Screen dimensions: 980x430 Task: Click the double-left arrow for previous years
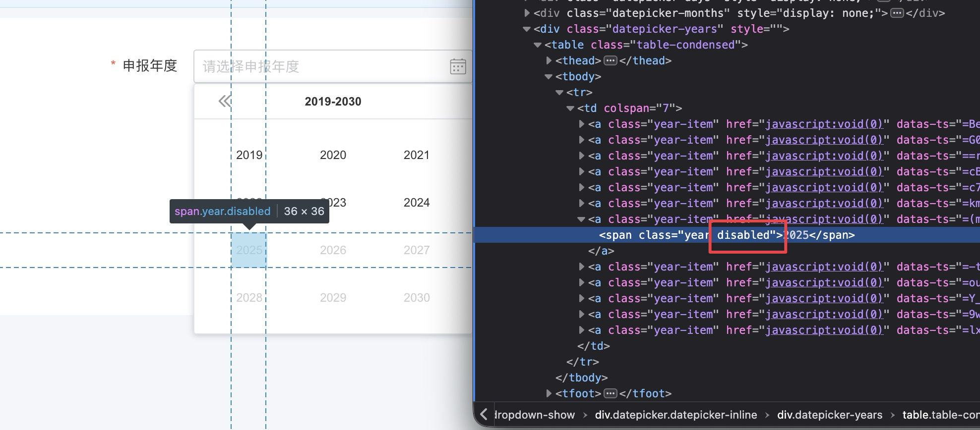225,102
